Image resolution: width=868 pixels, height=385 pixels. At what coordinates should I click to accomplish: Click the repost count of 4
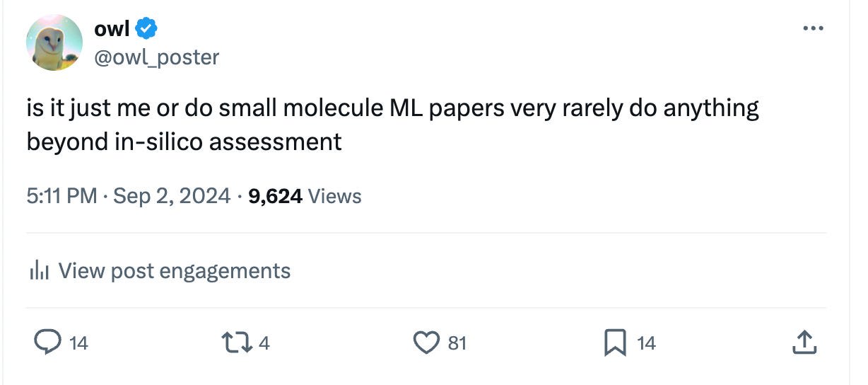click(264, 344)
